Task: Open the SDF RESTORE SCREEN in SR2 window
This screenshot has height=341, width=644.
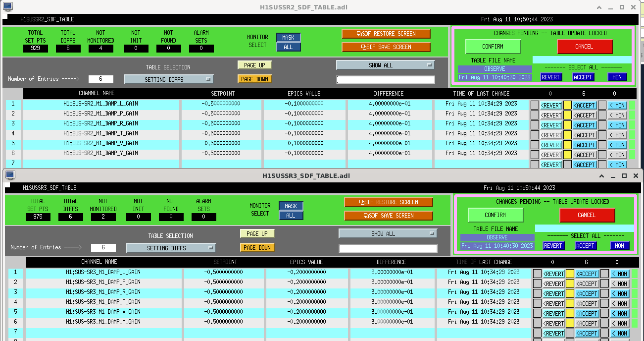Action: [386, 34]
